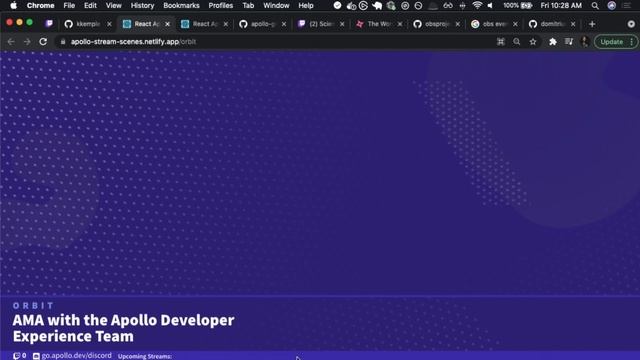Bookmark this page with the star icon
Screen dimensions: 640x360
533,42
